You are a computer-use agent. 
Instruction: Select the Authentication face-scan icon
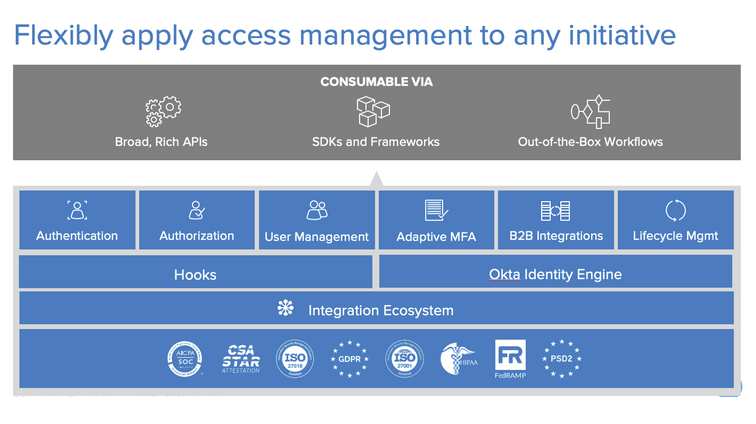click(x=77, y=210)
